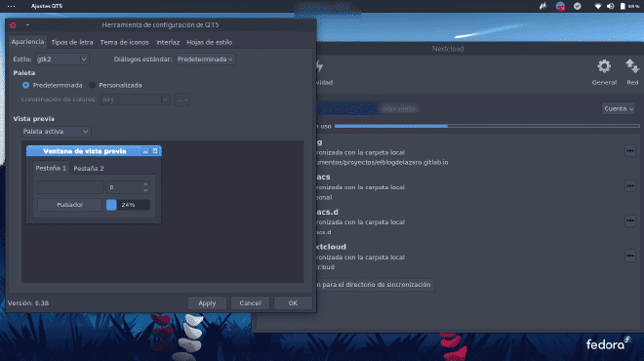Image resolution: width=644 pixels, height=361 pixels.
Task: Click the Versión: 0.38 label
Action: (x=28, y=303)
